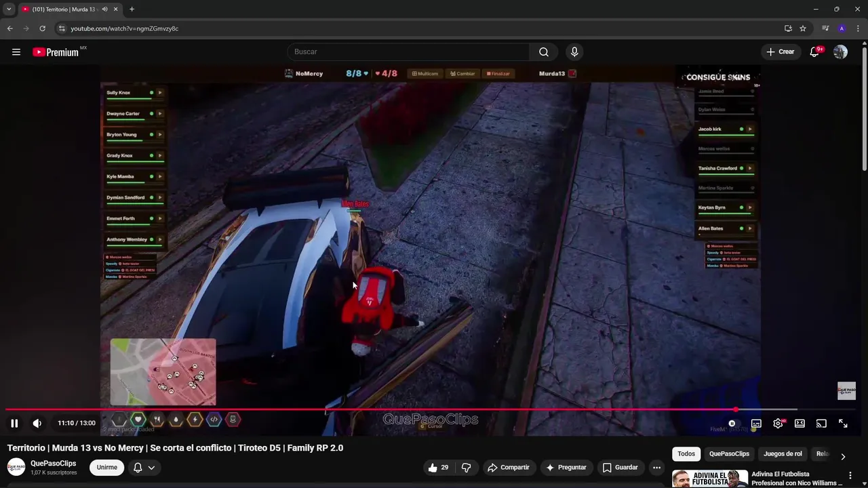Save video with the Guardar button
The image size is (868, 488).
pos(620,467)
